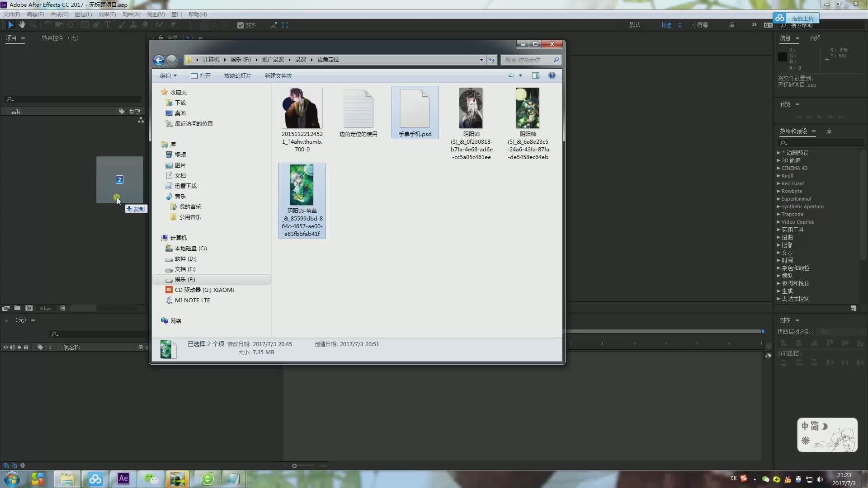The width and height of the screenshot is (868, 488).
Task: Toggle the universal camera tool icon next to snapping
Action: tap(274, 25)
